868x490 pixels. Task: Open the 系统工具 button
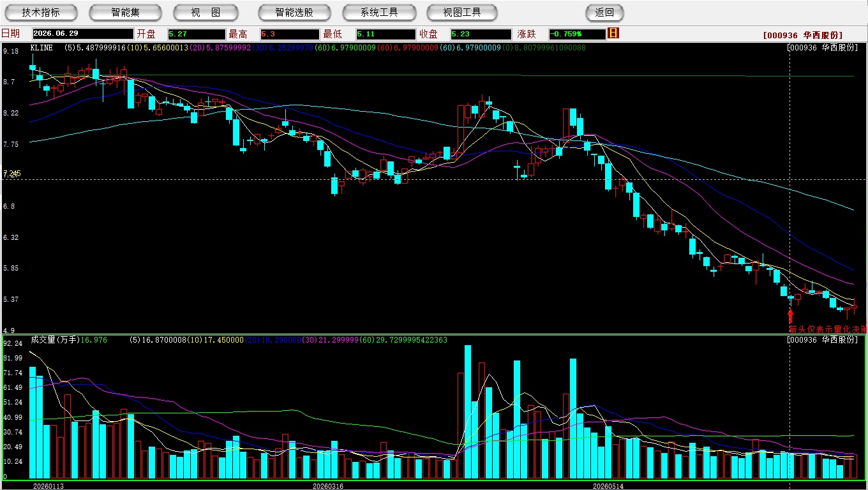tap(379, 13)
